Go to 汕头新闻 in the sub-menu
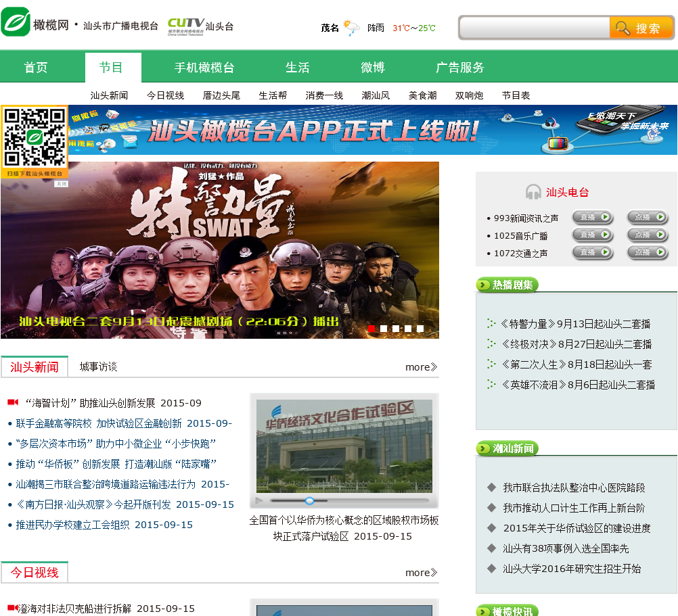This screenshot has width=678, height=616. (109, 95)
